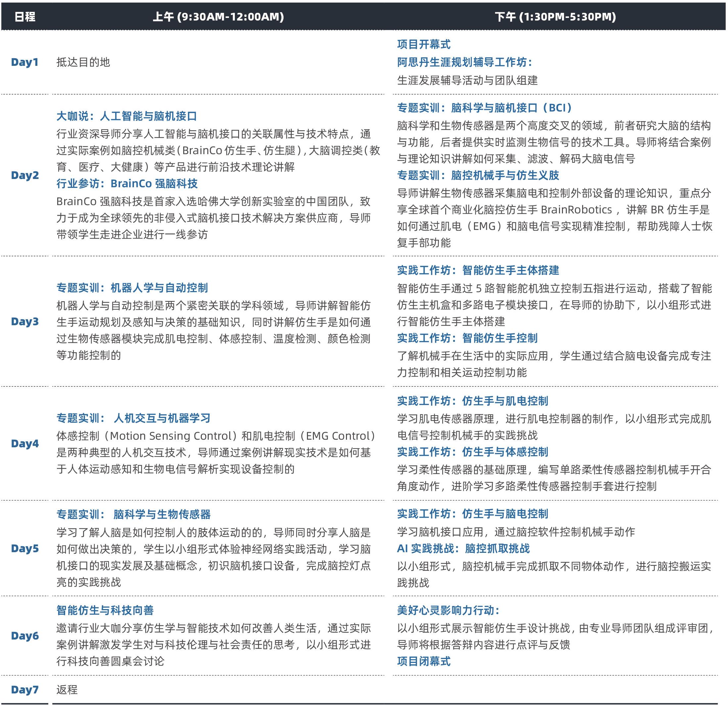Click the 返程 cell in Day7
Image resolution: width=728 pixels, height=706 pixels.
tap(67, 690)
